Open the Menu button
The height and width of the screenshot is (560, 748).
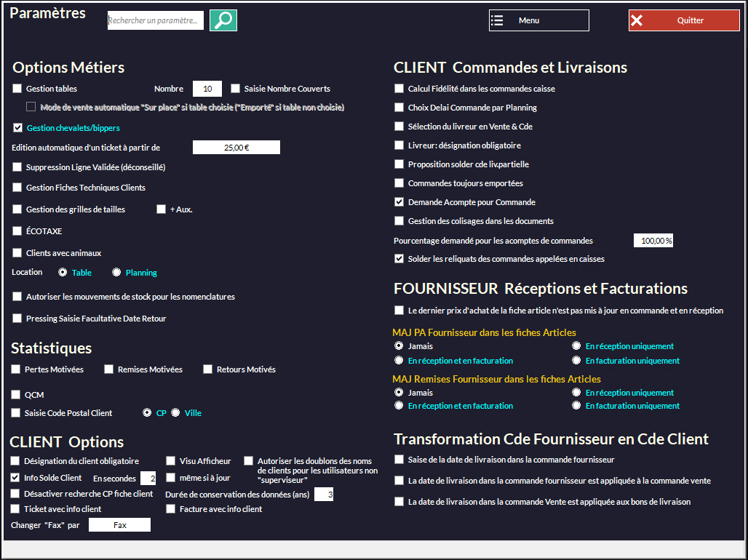coord(538,20)
